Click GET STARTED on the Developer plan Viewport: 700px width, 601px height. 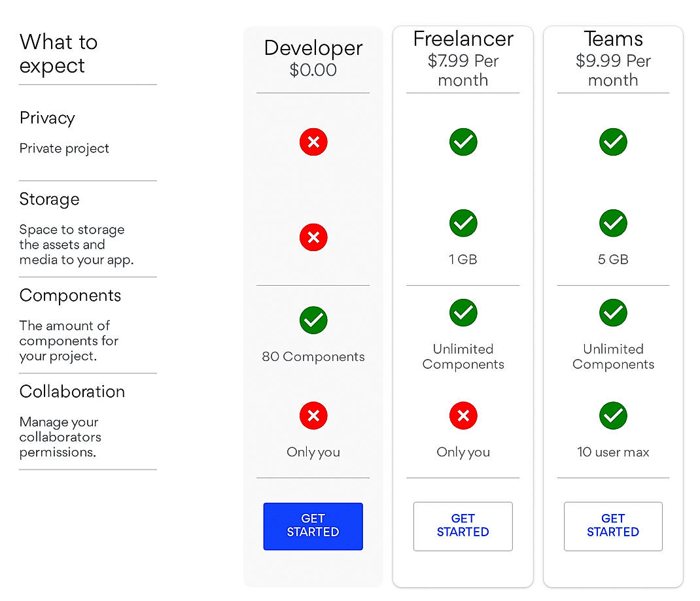pos(313,526)
